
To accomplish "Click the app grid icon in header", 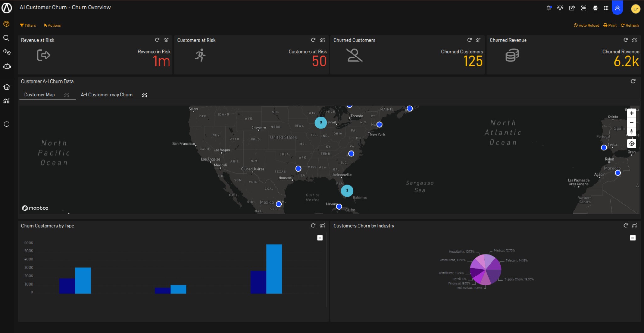I will pyautogui.click(x=606, y=8).
